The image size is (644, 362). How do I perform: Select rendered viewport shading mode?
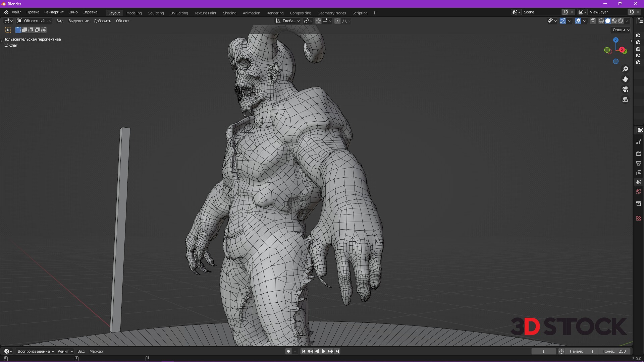(x=621, y=21)
